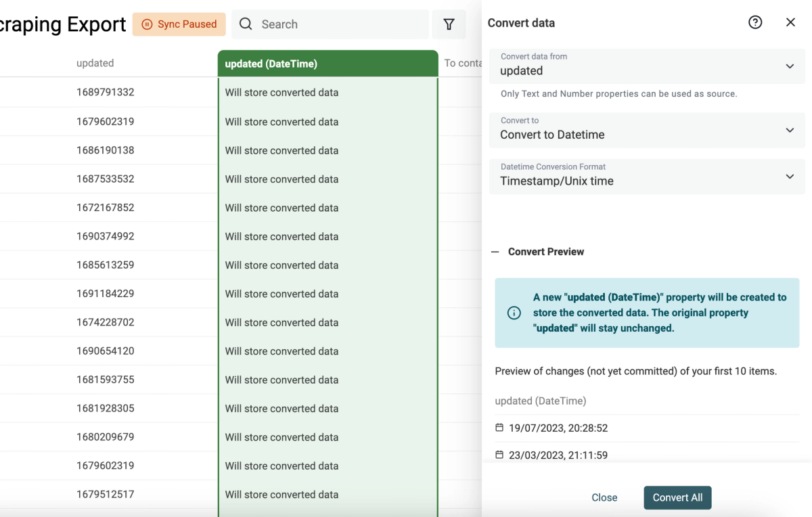Close the Convert data panel
This screenshot has height=517, width=812.
[790, 22]
